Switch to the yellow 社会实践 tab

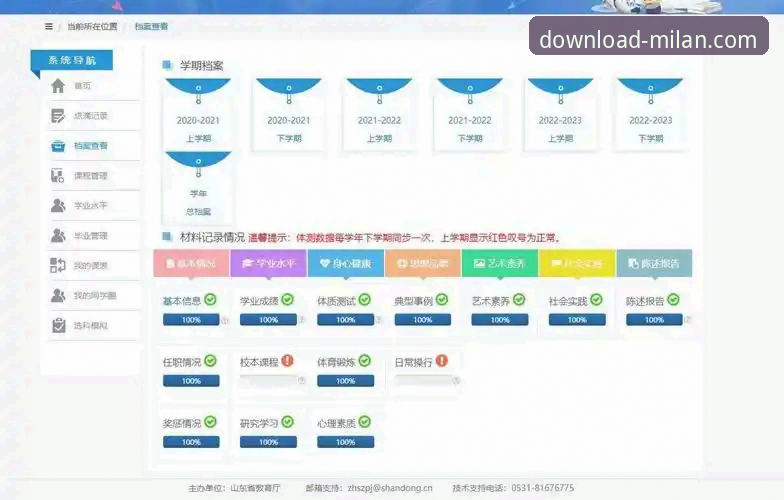(578, 263)
